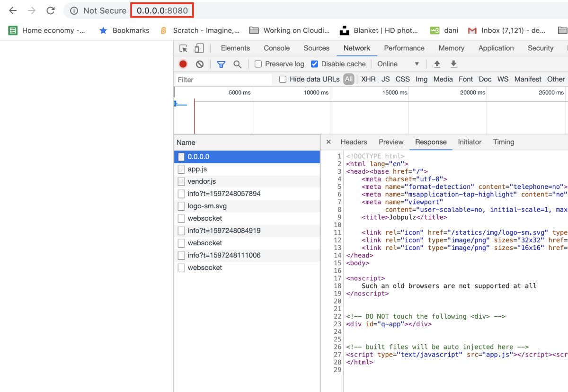Image resolution: width=568 pixels, height=392 pixels.
Task: Switch to the Console tab
Action: (277, 48)
